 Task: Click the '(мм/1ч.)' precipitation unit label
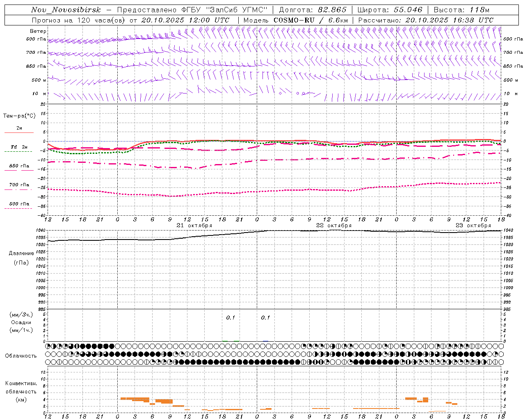(21, 330)
